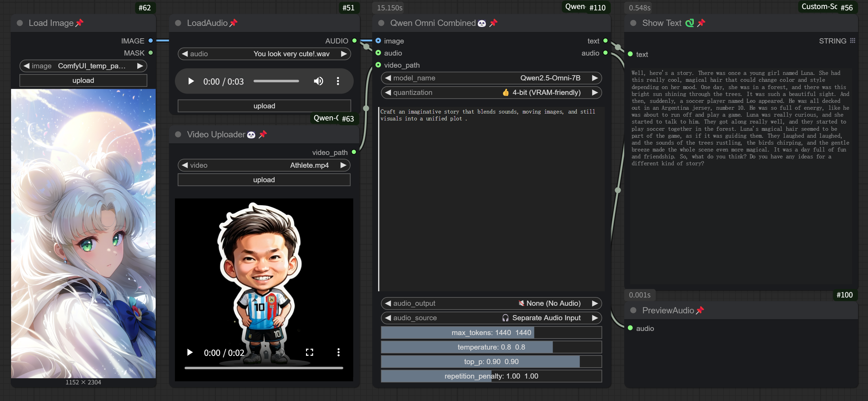The height and width of the screenshot is (401, 868).
Task: Click the AUDIO output port of LoadAudio
Action: click(354, 41)
